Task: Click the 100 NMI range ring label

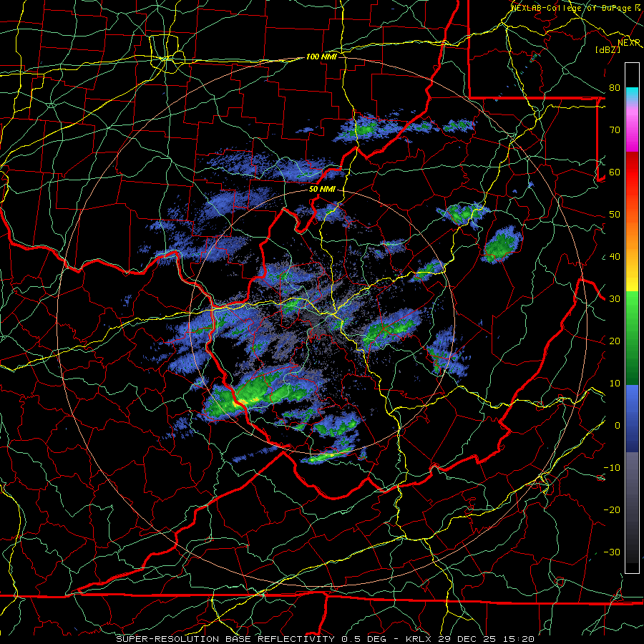Action: [321, 57]
